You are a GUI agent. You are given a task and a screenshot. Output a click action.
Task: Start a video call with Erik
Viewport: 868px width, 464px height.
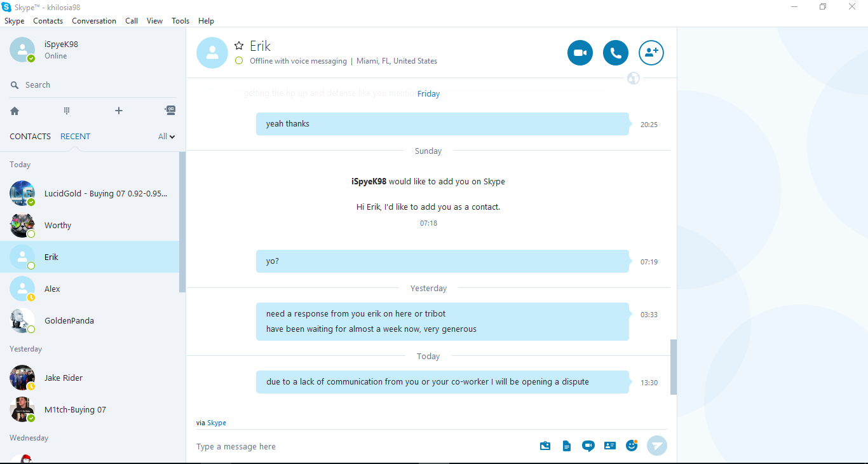coord(580,53)
